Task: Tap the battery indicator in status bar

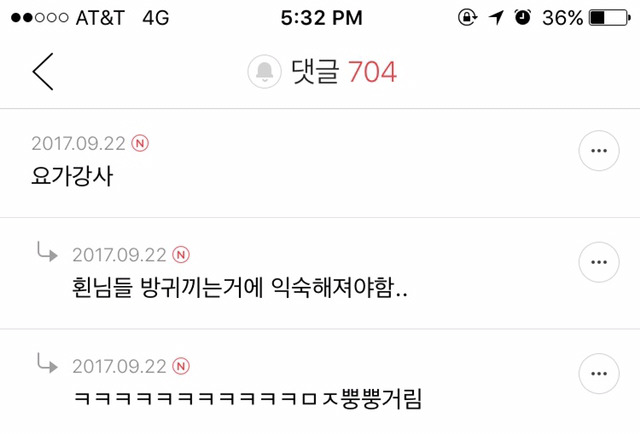Action: pyautogui.click(x=610, y=18)
